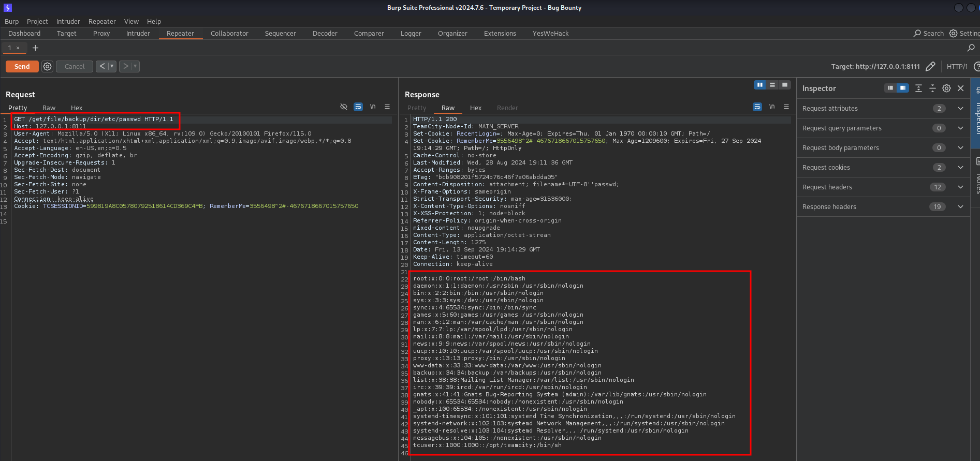The image size is (980, 461).
Task: Switch to the Collaborator tab
Action: click(229, 33)
